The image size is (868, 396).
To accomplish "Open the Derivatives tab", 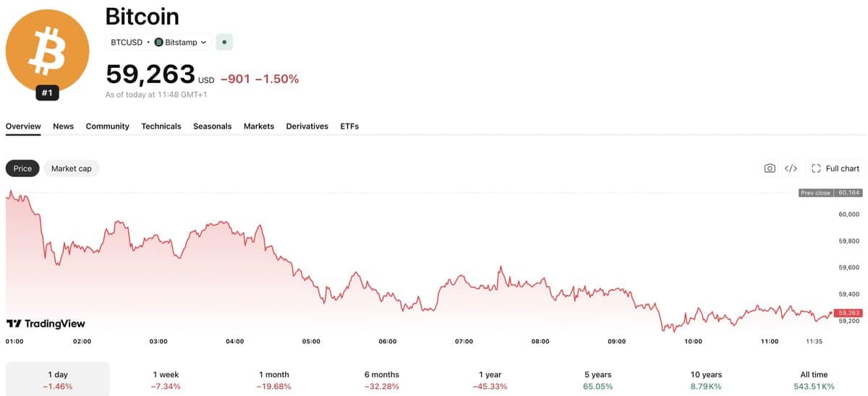I will [307, 126].
